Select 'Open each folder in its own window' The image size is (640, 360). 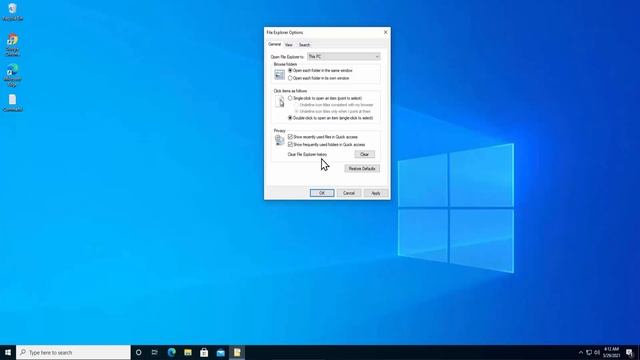click(x=318, y=78)
